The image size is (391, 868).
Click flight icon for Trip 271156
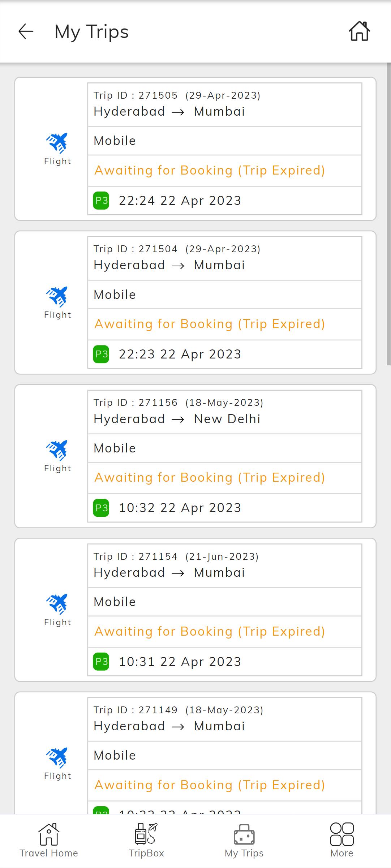(57, 450)
